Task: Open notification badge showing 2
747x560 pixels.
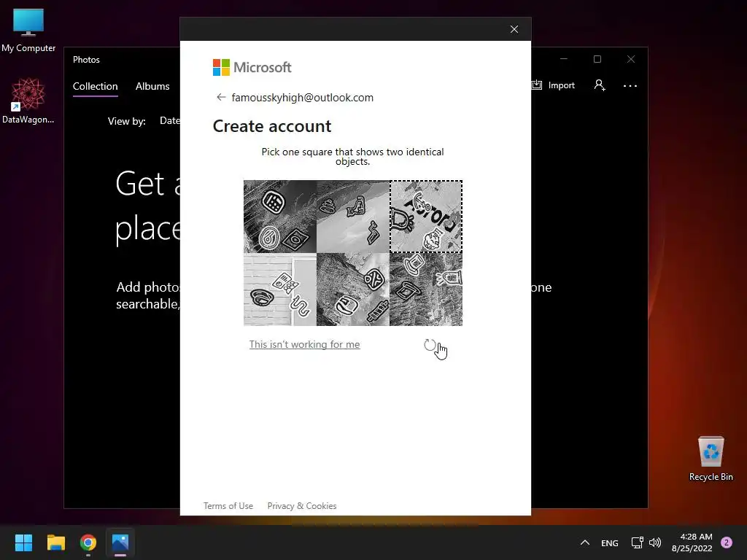Action: coord(727,542)
